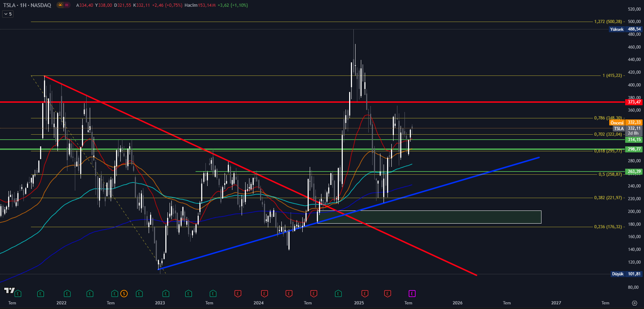Click the earnings marker just right of the split marker

(139, 293)
